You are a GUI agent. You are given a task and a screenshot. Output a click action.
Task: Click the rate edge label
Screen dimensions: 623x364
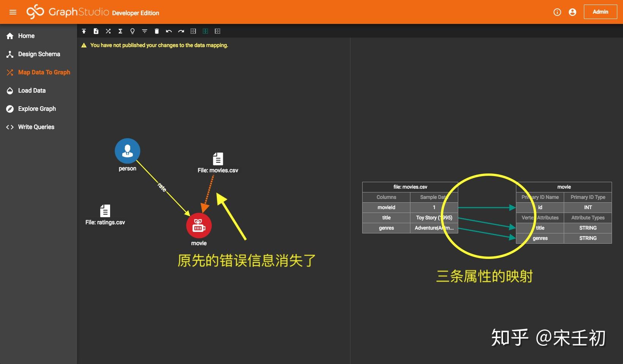click(x=162, y=187)
